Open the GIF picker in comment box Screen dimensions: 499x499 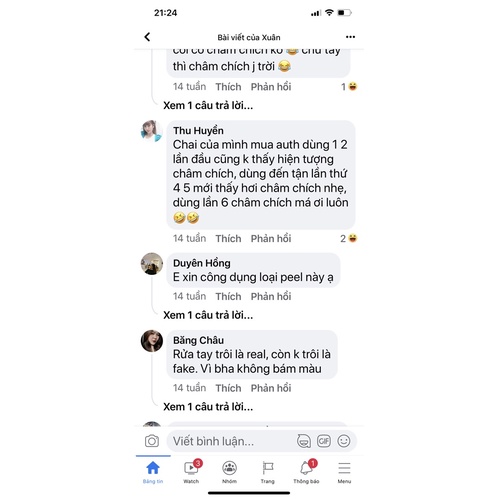[324, 441]
